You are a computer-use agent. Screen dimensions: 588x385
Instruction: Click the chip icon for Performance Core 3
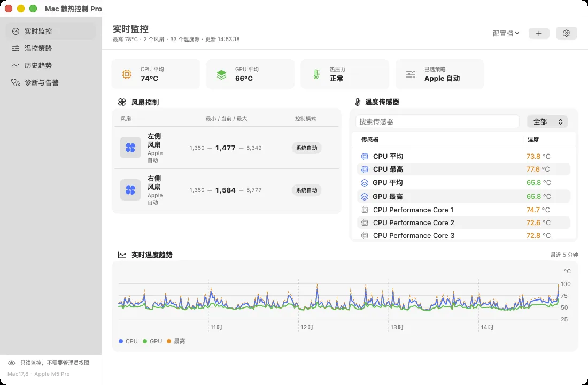click(x=365, y=236)
